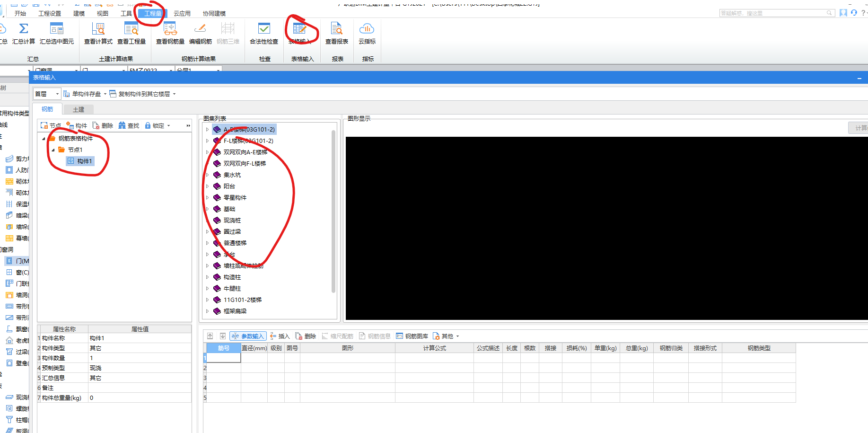Screen dimensions: 868x433
Task: Switch to the 钢筋 tab
Action: (47, 109)
